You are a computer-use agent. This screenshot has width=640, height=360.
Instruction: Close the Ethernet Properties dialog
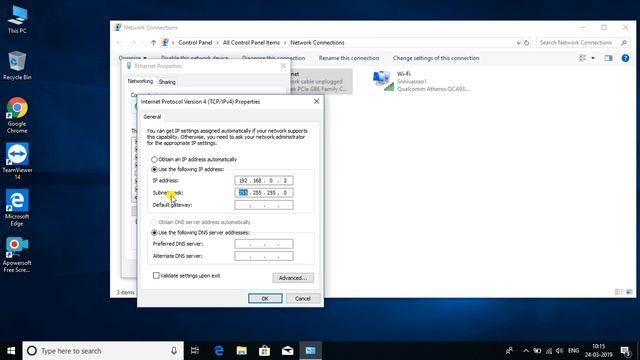pos(283,66)
